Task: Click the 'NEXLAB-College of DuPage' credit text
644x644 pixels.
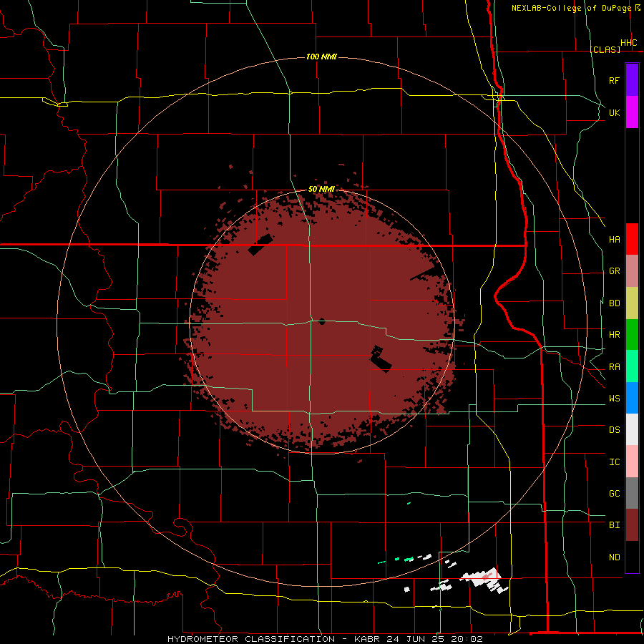Action: (572, 8)
